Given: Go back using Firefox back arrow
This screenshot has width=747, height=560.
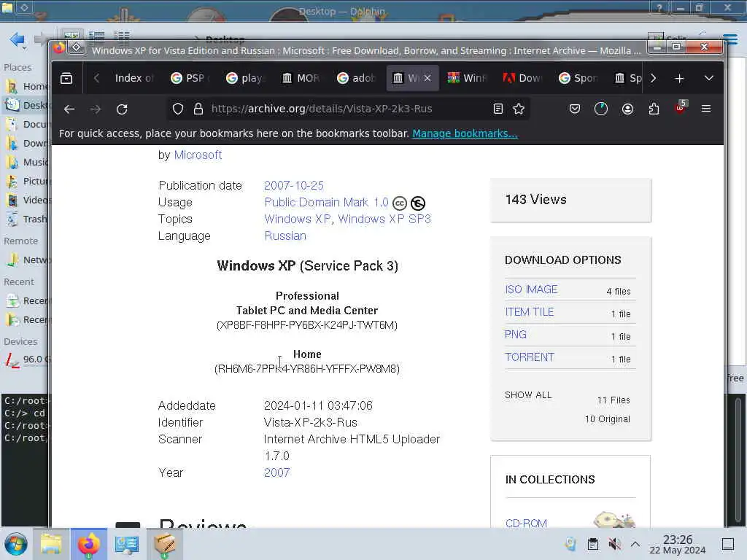Looking at the screenshot, I should click(x=69, y=109).
